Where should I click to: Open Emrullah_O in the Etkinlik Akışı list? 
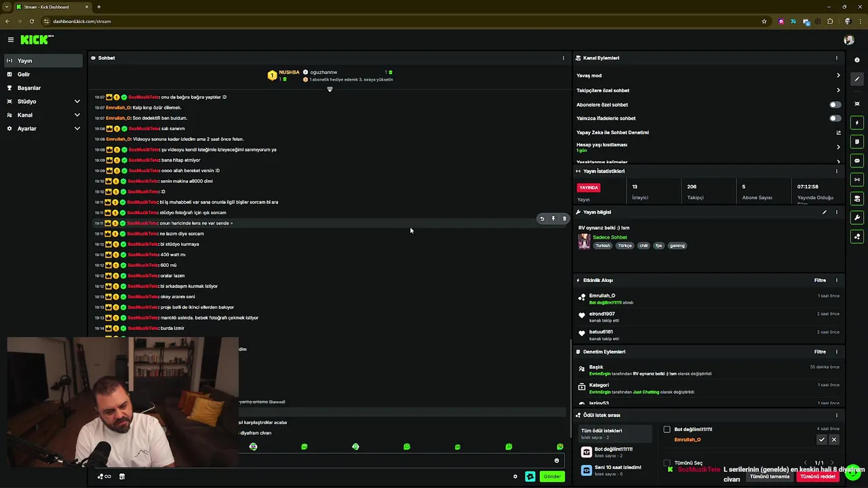pyautogui.click(x=602, y=296)
